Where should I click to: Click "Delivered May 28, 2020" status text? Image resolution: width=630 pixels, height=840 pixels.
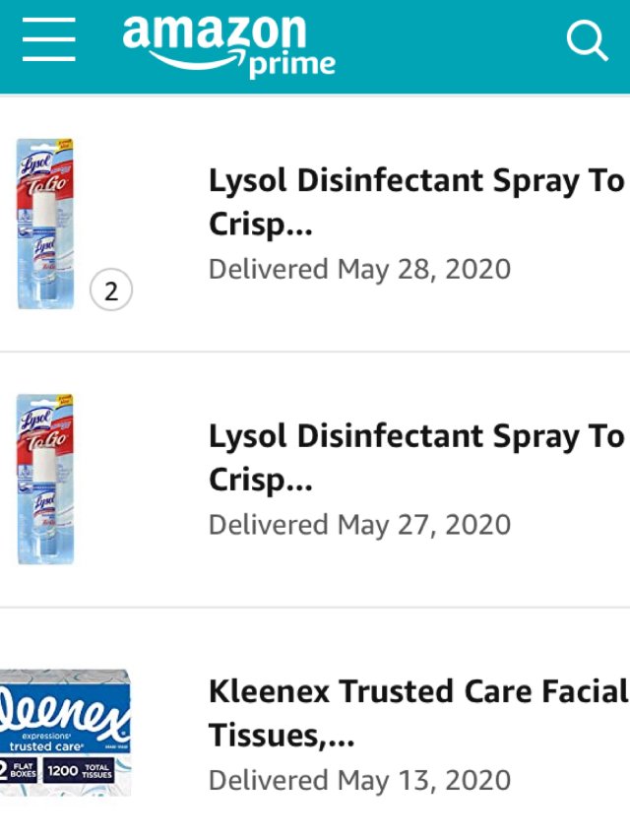coord(359,269)
